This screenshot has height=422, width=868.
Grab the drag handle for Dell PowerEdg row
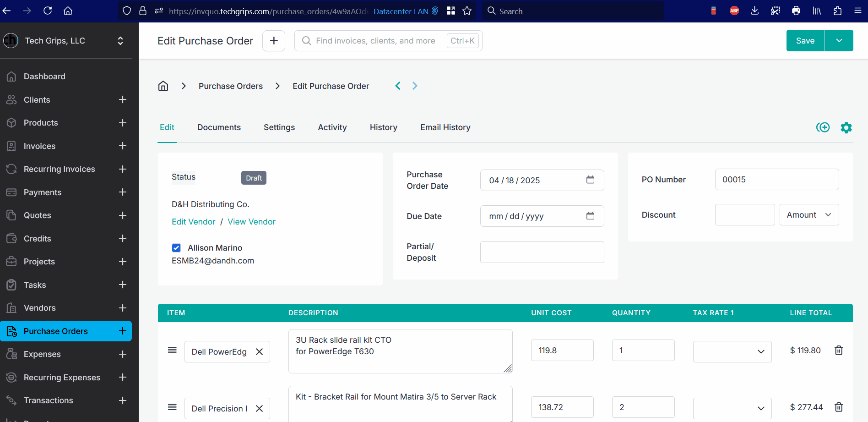point(172,351)
